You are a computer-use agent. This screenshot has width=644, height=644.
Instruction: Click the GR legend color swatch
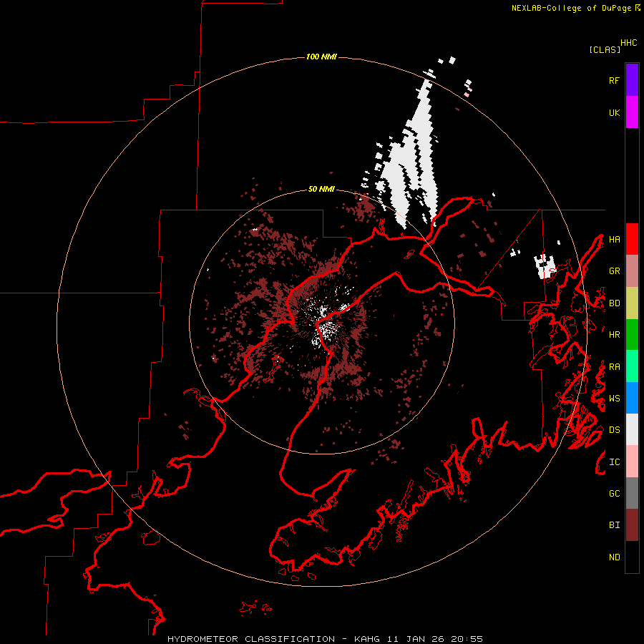(632, 271)
